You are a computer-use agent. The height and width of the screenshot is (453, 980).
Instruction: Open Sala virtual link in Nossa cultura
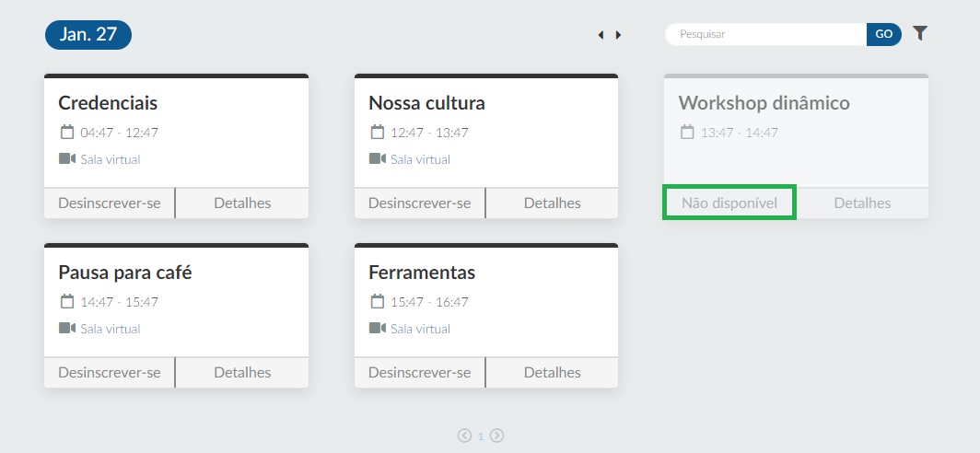(421, 159)
